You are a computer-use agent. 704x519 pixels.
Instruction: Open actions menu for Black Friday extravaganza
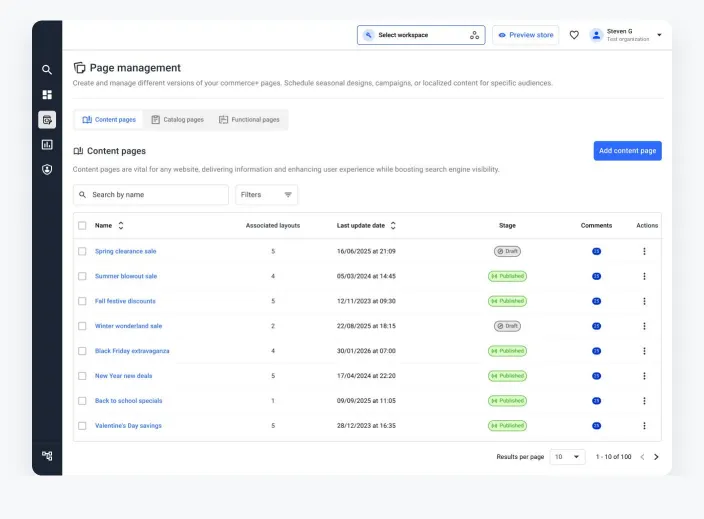point(644,351)
